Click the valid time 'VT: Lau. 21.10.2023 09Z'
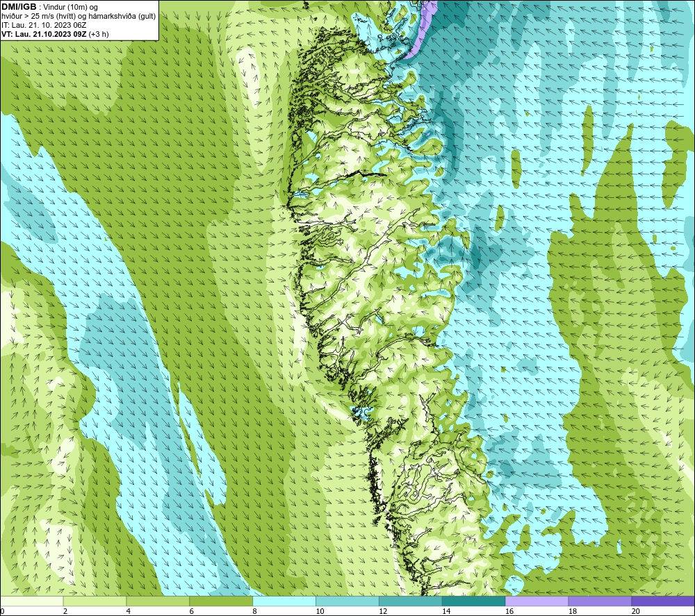Screen dimensions: 695x616 44,34
